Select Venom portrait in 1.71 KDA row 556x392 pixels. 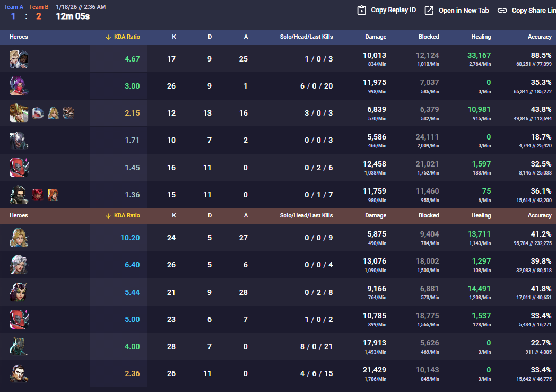(x=19, y=141)
